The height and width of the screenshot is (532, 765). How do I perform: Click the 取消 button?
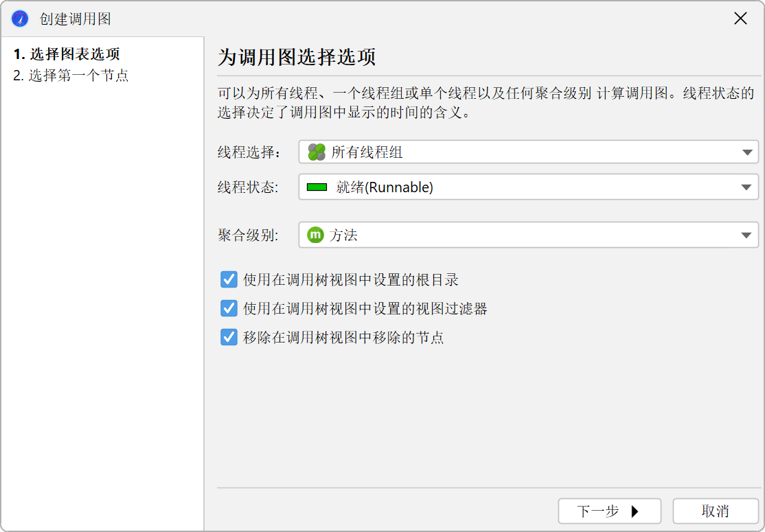pos(715,511)
